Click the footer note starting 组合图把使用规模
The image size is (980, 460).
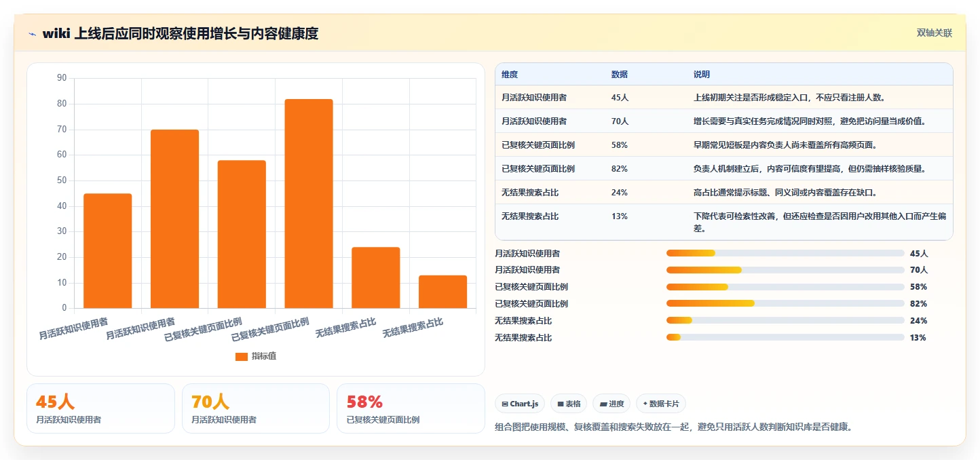coord(673,427)
